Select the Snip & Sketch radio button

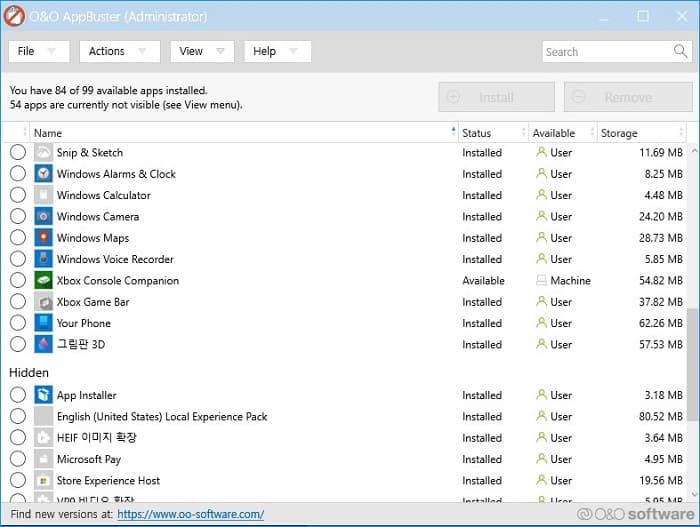coord(18,152)
